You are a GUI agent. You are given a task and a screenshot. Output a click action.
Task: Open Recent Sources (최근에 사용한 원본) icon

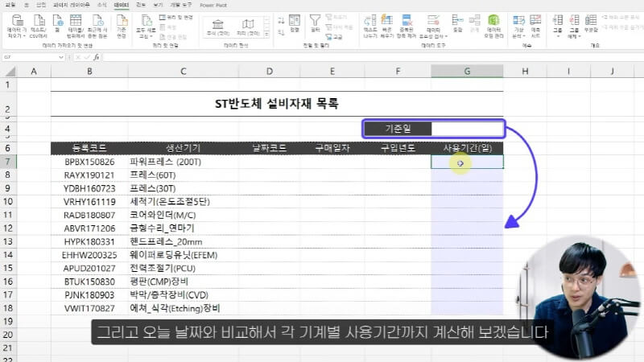97,21
